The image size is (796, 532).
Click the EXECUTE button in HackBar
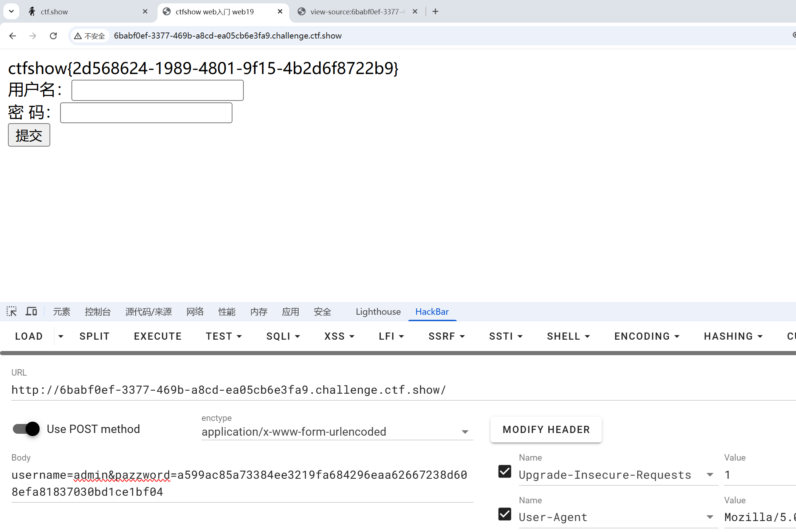pyautogui.click(x=158, y=336)
